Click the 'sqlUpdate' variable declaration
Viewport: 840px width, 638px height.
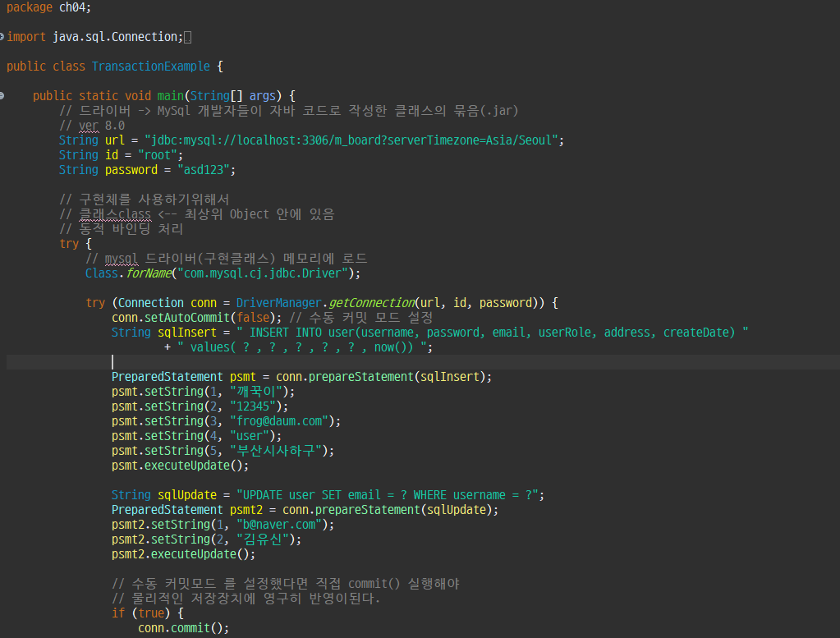(x=187, y=495)
